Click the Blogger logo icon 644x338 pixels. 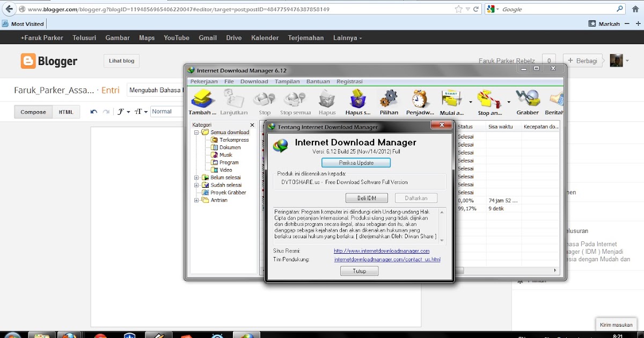pos(28,61)
